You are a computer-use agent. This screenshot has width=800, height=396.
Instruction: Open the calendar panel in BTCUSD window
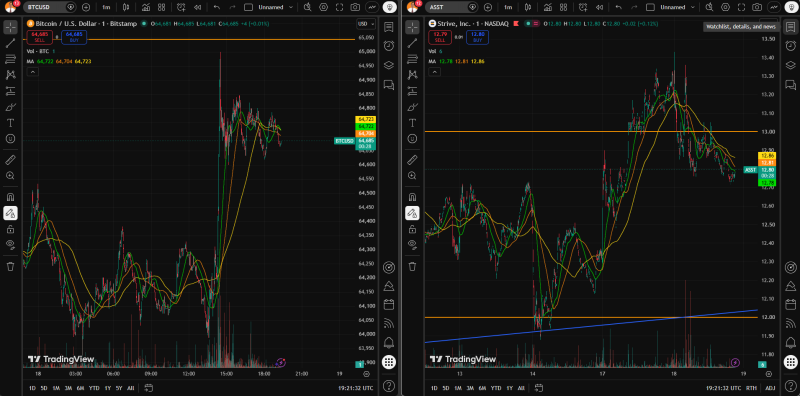(x=389, y=305)
